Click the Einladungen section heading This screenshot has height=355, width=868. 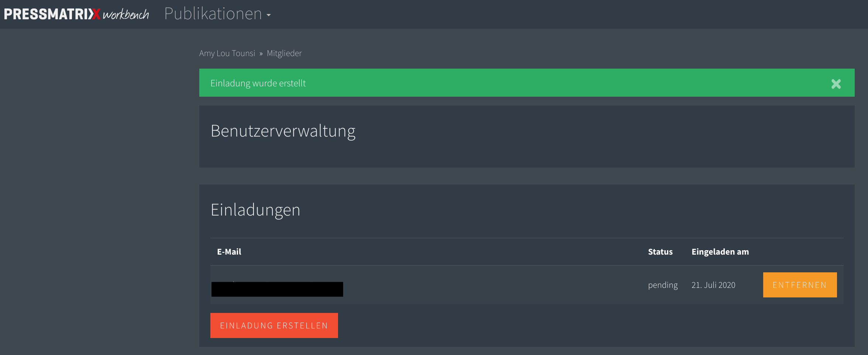[255, 210]
